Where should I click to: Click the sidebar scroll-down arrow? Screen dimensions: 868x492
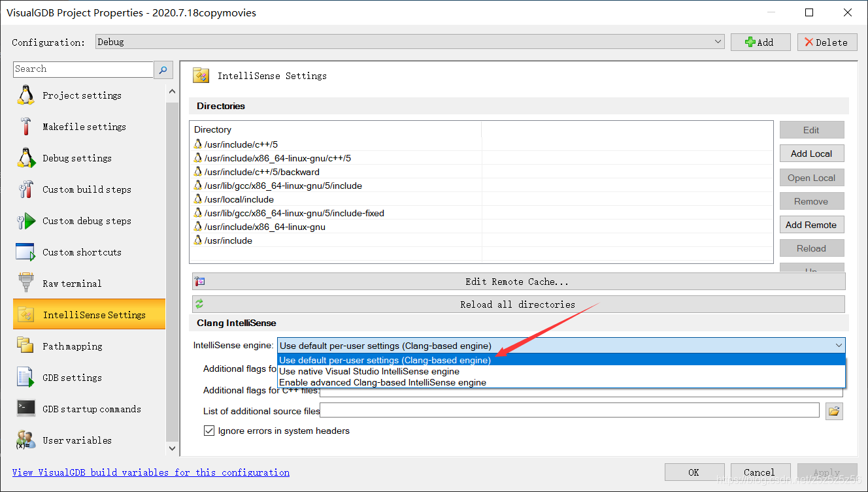click(x=172, y=448)
